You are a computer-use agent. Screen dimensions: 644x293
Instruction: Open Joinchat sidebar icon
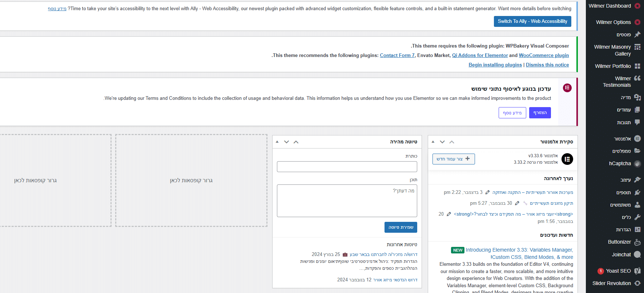(637, 255)
